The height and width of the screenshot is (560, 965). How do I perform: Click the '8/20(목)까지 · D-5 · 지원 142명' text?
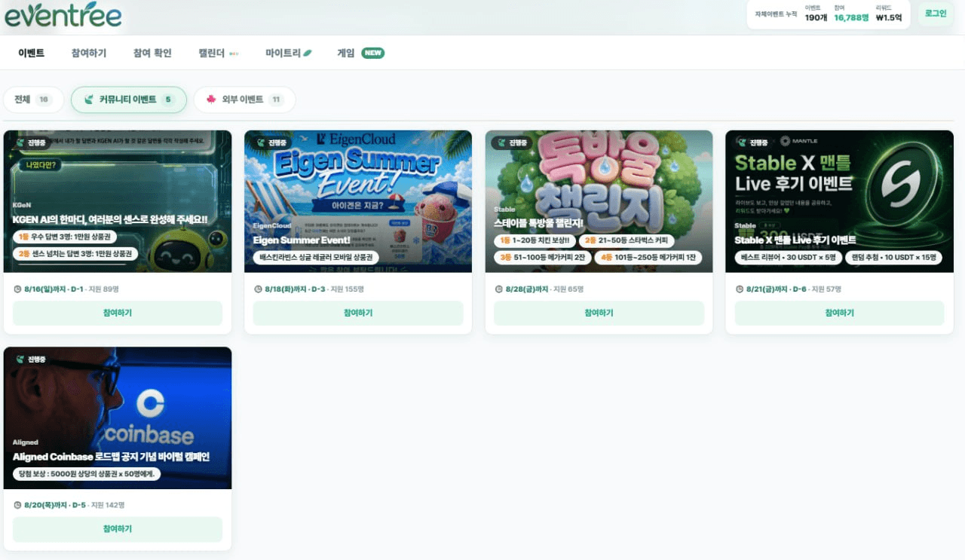(x=75, y=505)
